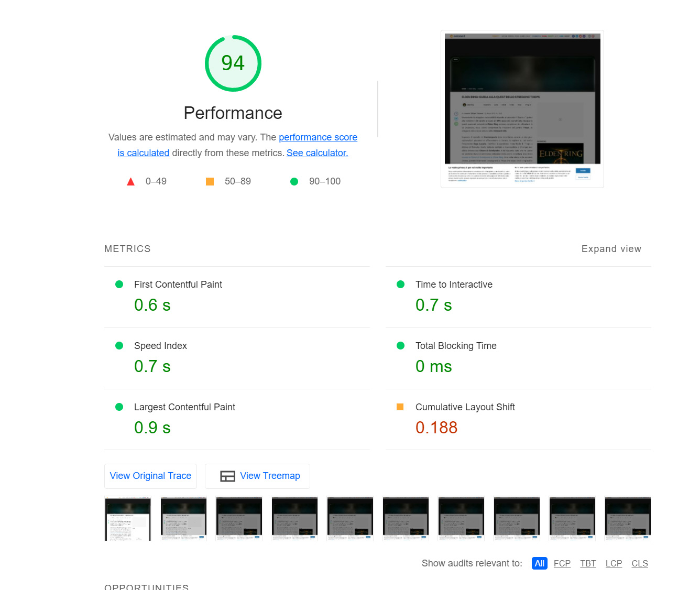Enable the FCP audits filter
Image resolution: width=700 pixels, height=590 pixels.
(562, 563)
